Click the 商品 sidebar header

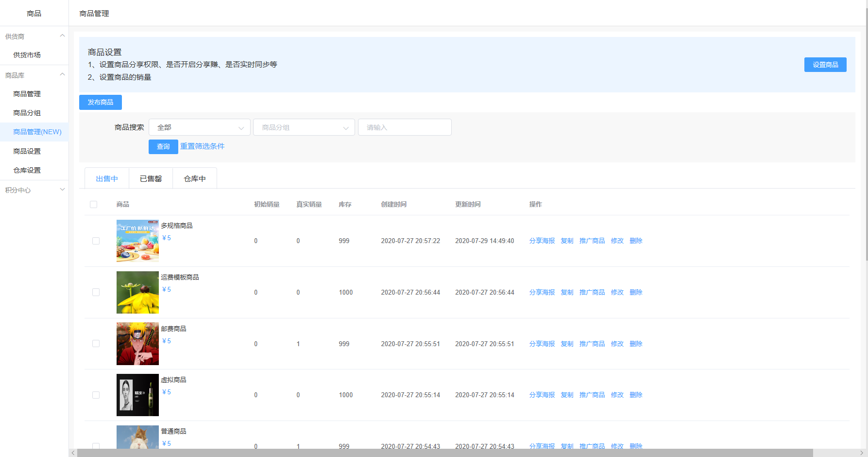point(34,13)
